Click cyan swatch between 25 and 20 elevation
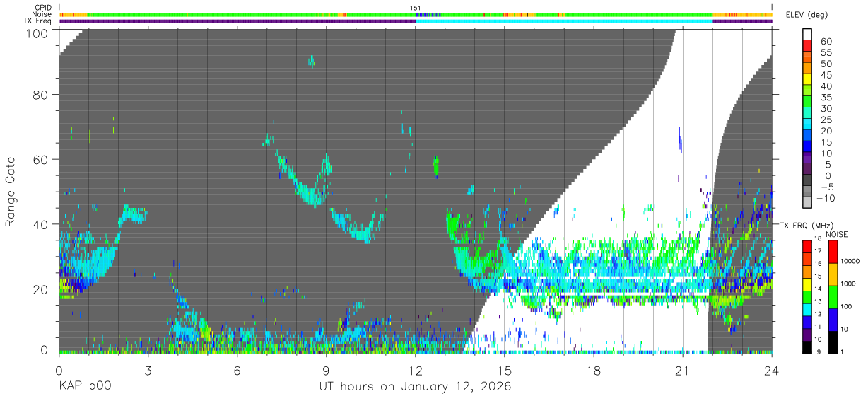 click(x=807, y=125)
